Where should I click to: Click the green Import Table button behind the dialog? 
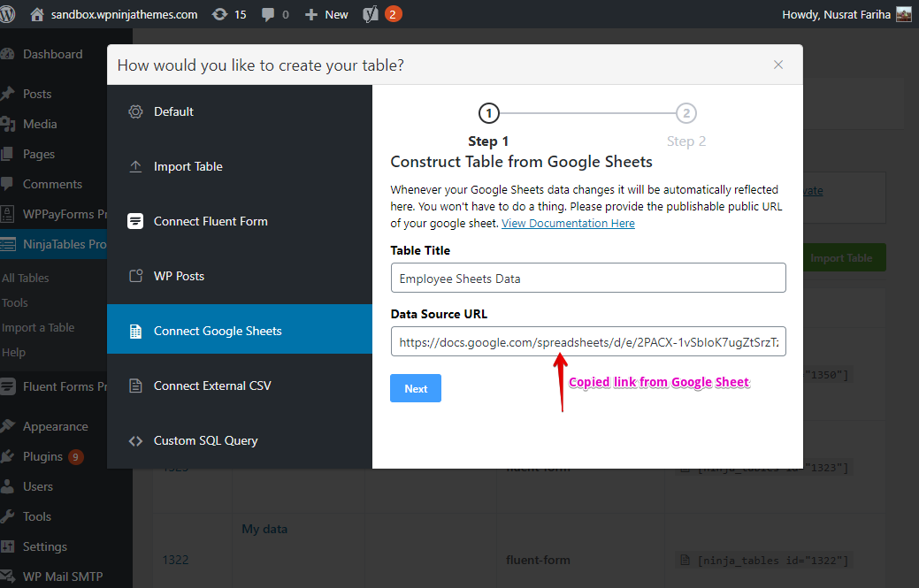(841, 257)
